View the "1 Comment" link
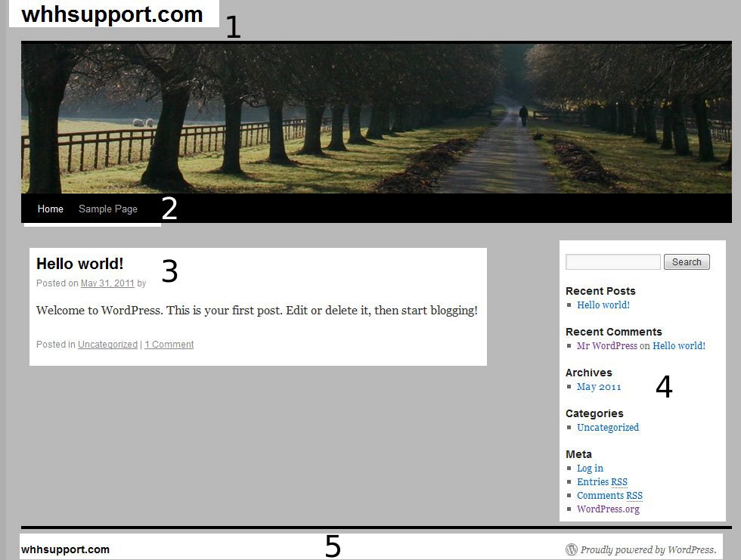 click(x=169, y=345)
